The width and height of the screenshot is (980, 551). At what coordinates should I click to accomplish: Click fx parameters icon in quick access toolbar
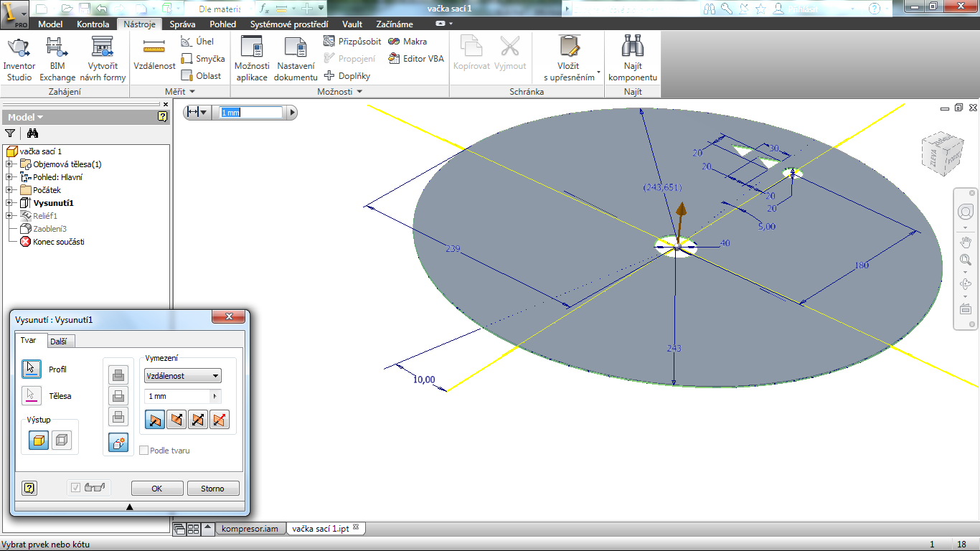(264, 9)
